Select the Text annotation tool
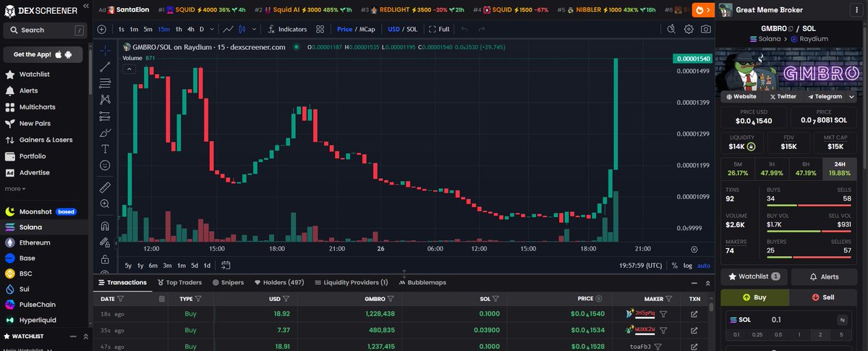Screen dimensions: 868x351 [105, 148]
